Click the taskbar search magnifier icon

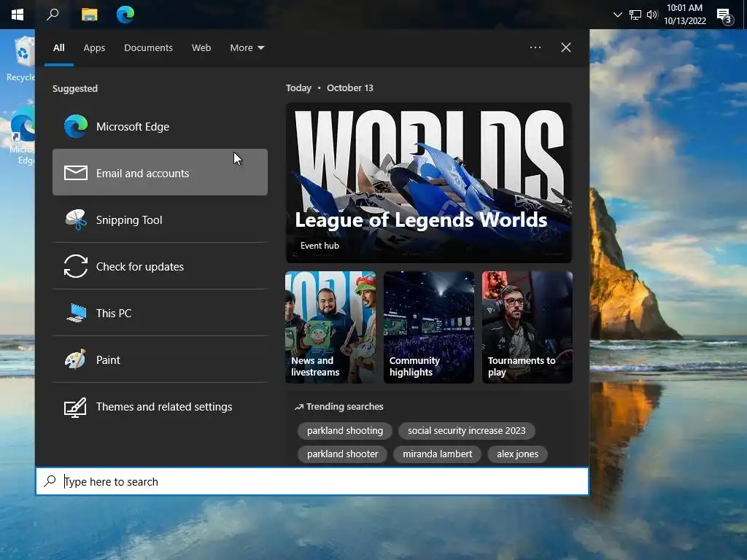53,15
